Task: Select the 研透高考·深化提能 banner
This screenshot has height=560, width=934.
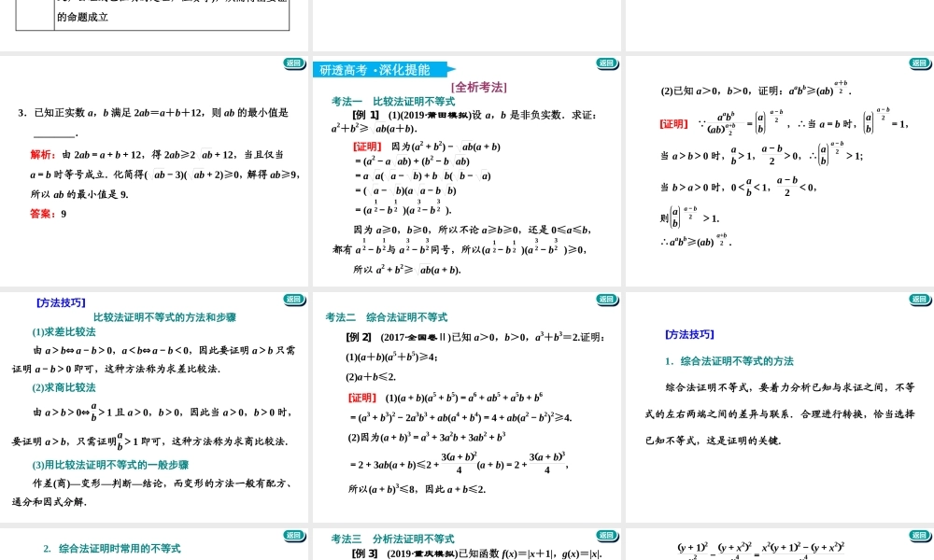Action: [374, 67]
